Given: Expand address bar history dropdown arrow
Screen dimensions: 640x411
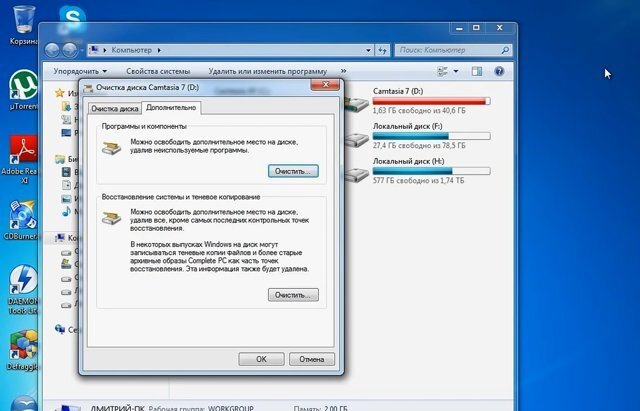Looking at the screenshot, I should (x=368, y=50).
